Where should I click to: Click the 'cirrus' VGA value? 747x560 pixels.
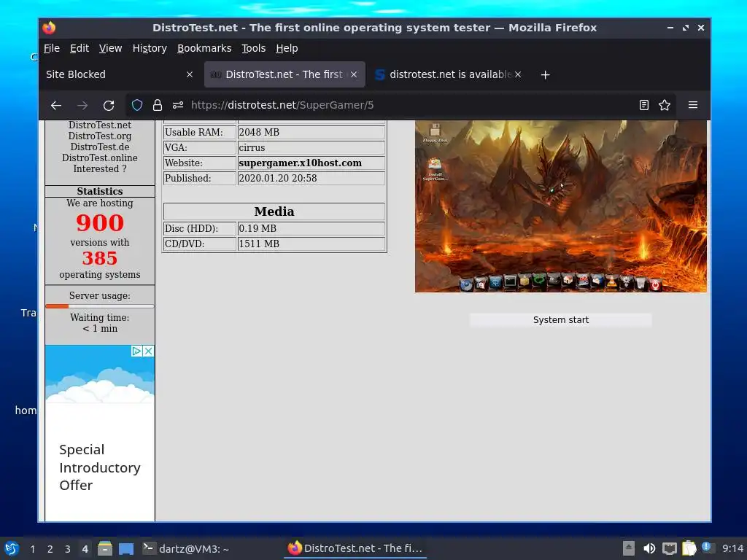[252, 147]
